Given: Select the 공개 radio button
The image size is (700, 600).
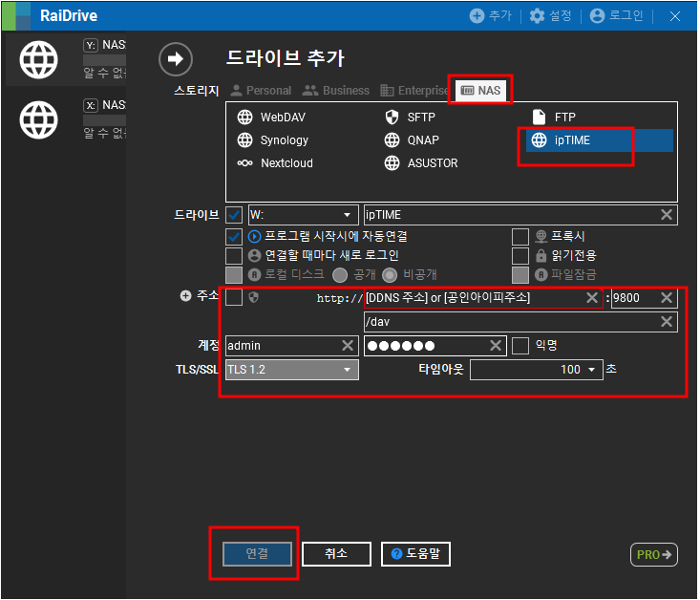Looking at the screenshot, I should click(340, 275).
